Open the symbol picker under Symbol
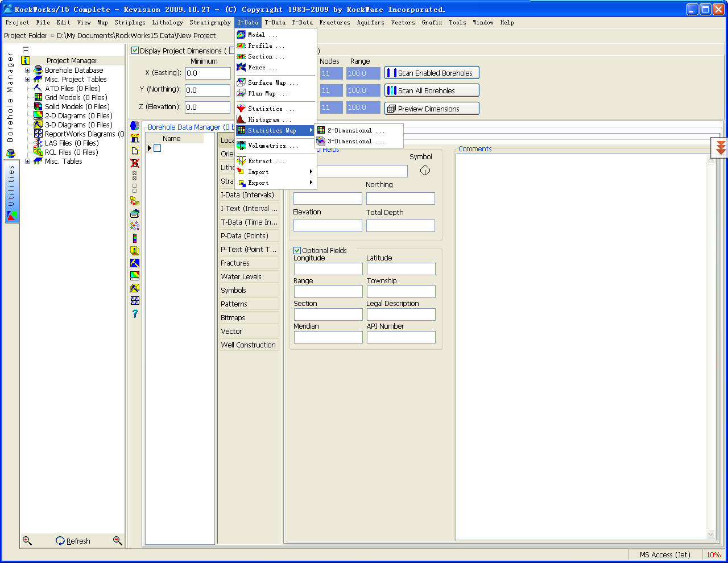728x563 pixels. click(x=425, y=170)
